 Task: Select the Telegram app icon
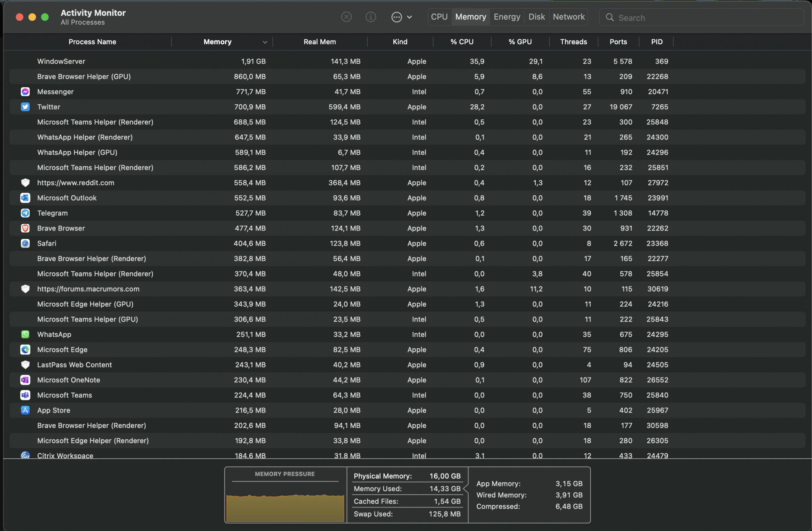click(25, 213)
